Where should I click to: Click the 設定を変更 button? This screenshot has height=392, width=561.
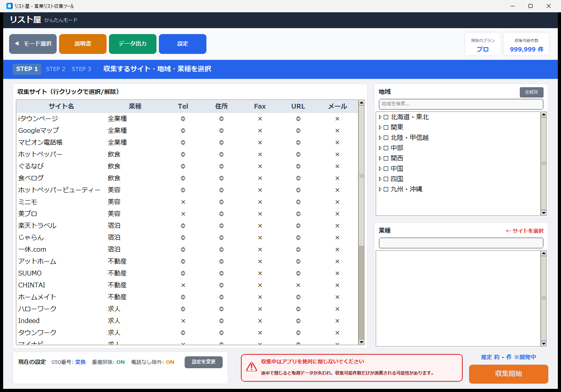pyautogui.click(x=204, y=362)
